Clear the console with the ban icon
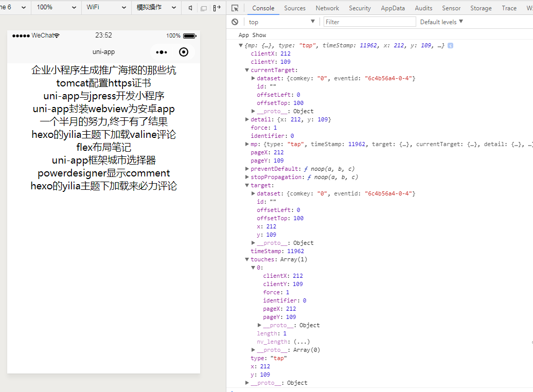 click(x=235, y=22)
